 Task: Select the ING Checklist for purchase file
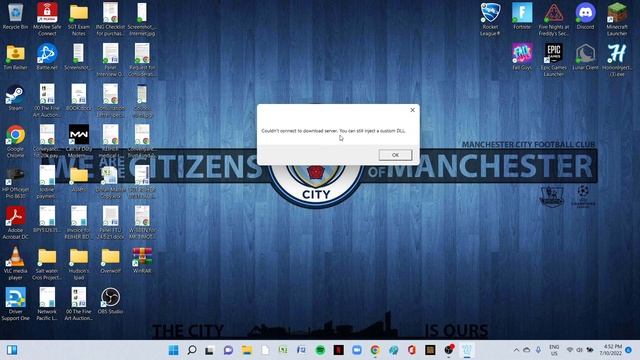[110, 19]
